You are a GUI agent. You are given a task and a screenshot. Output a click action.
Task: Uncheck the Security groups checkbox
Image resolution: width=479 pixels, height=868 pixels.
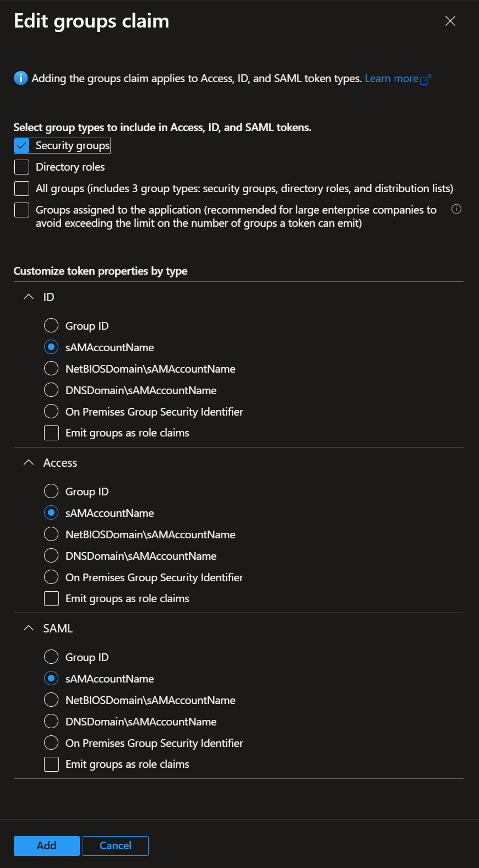(x=21, y=145)
